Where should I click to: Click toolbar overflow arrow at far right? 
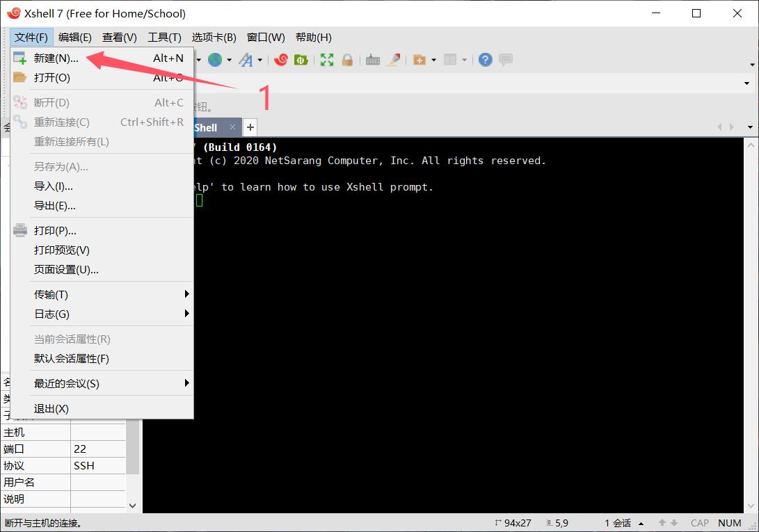(752, 65)
